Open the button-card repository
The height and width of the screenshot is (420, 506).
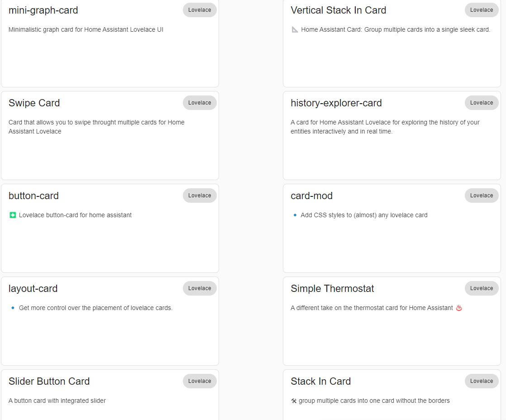coord(33,196)
